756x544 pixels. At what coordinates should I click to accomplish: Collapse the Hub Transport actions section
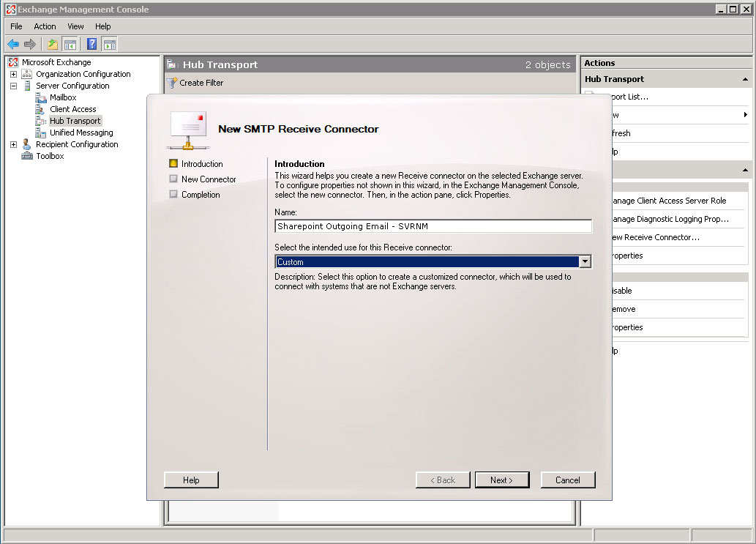coord(745,79)
